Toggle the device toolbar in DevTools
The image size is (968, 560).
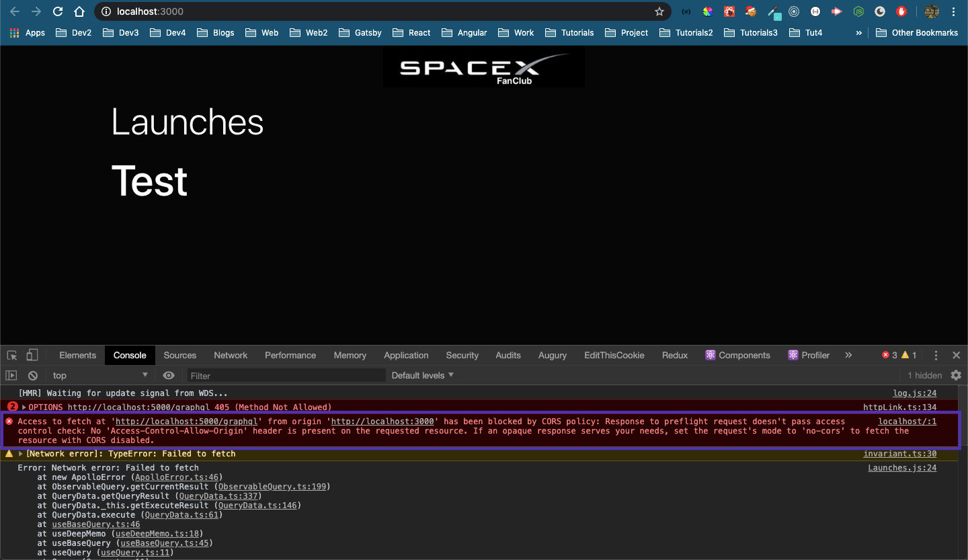(x=32, y=355)
